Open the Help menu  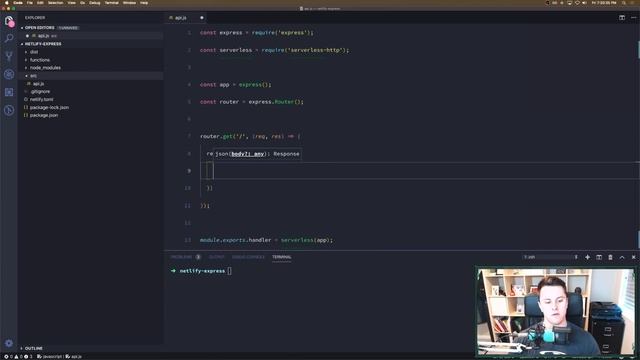[x=144, y=3]
